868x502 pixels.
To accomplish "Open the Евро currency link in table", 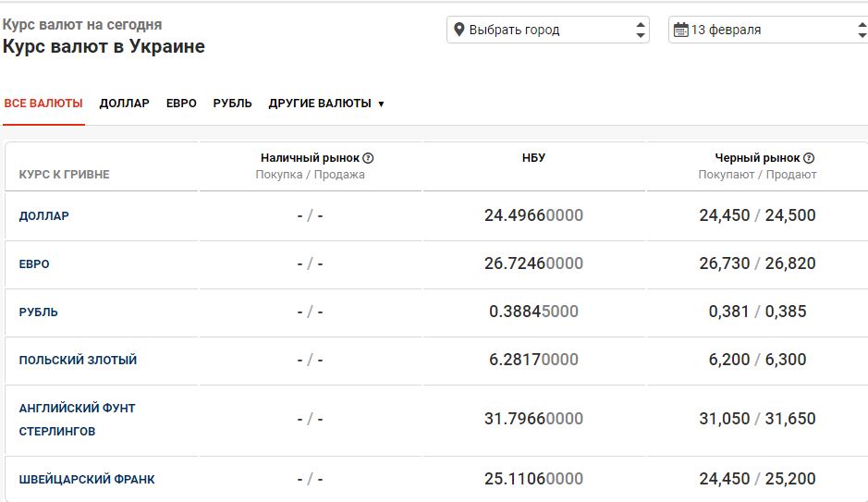I will click(34, 264).
